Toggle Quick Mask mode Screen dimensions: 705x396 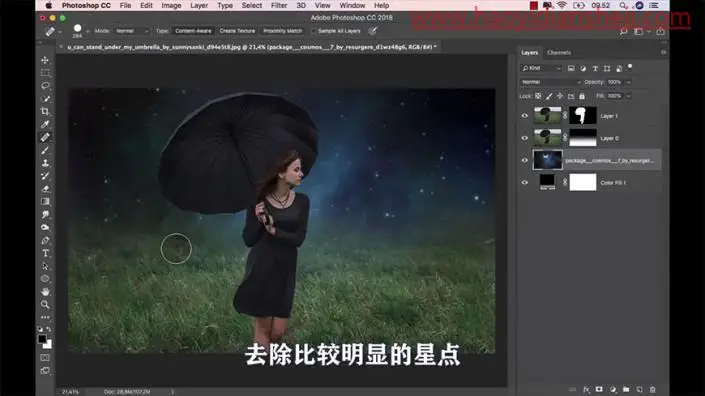tap(45, 358)
